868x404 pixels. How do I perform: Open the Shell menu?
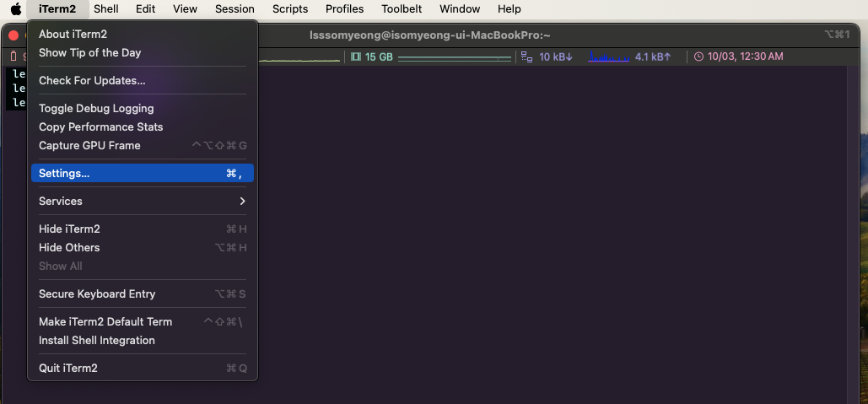[x=105, y=8]
